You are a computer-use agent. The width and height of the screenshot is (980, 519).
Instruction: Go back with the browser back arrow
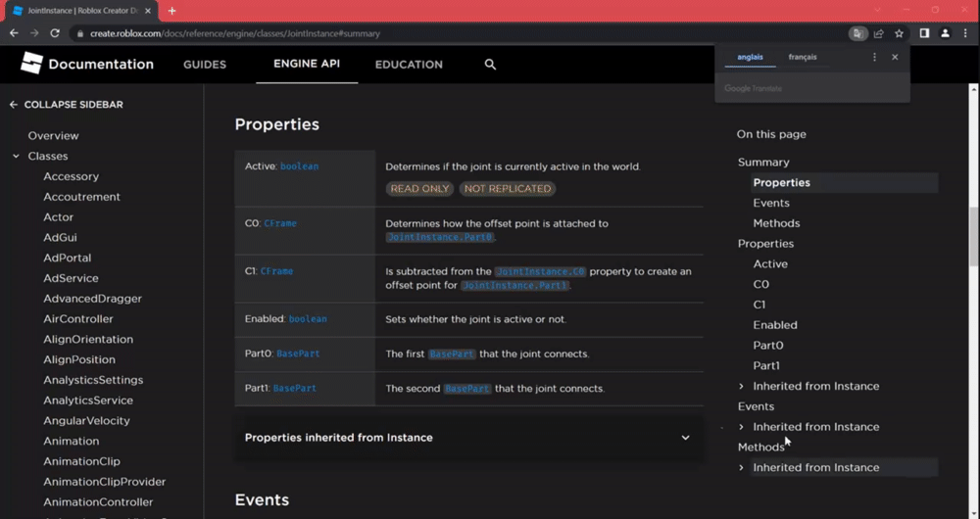point(14,33)
